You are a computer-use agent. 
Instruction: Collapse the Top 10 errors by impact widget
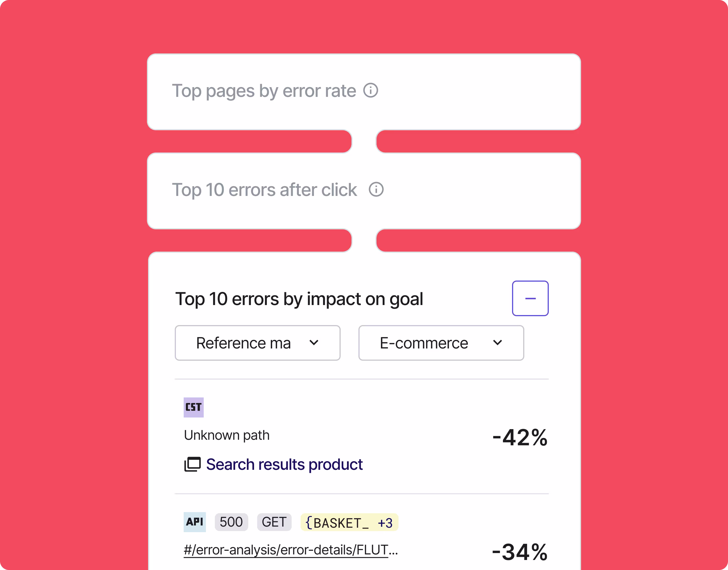pos(530,298)
